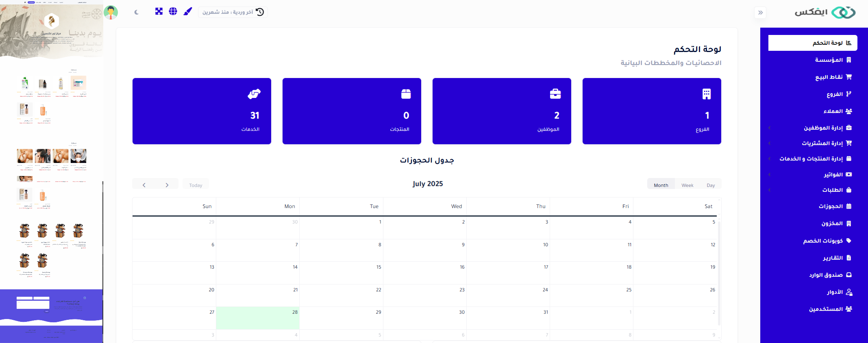Click the ايفكس logo
This screenshot has width=868, height=343.
point(825,12)
